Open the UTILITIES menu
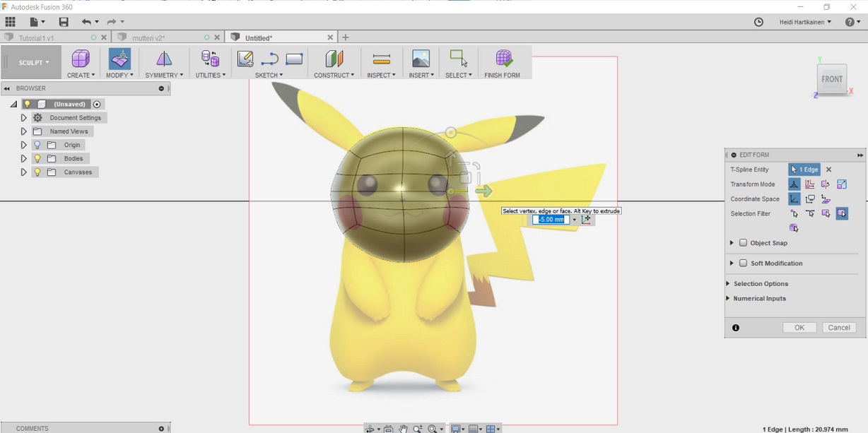This screenshot has height=433, width=868. point(211,75)
